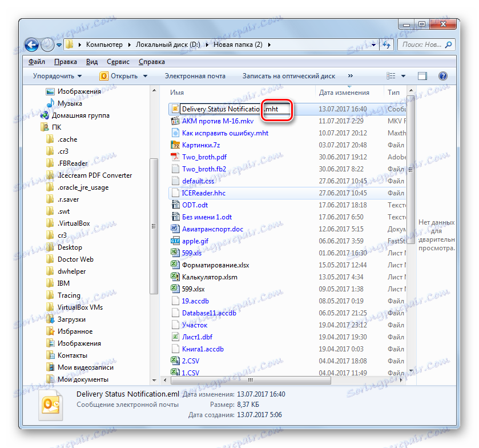Select Калькулятор.xlsm Excel icon
The height and width of the screenshot is (448, 479).
click(175, 277)
